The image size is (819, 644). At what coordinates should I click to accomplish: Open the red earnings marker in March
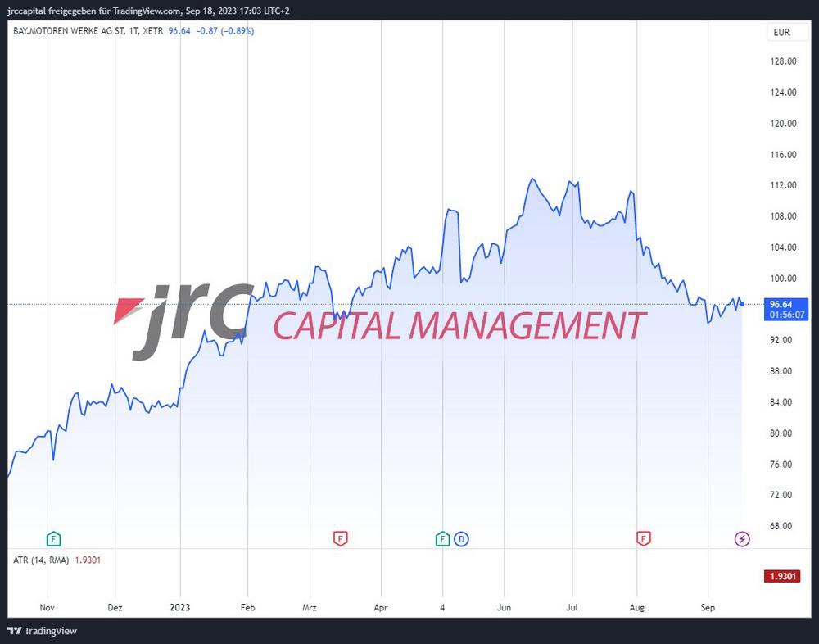(x=340, y=538)
